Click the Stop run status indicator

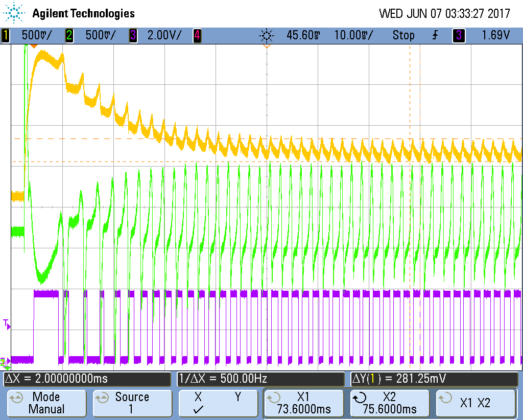pos(403,36)
